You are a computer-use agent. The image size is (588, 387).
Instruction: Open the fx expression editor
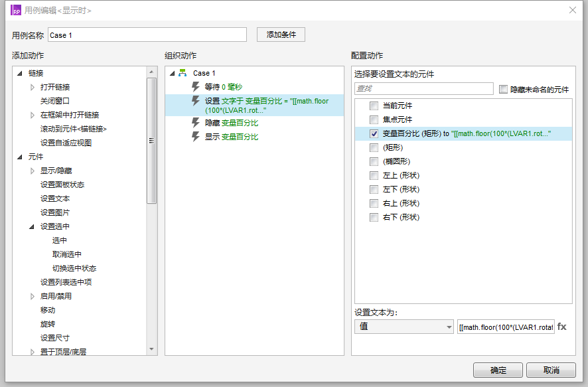(561, 327)
